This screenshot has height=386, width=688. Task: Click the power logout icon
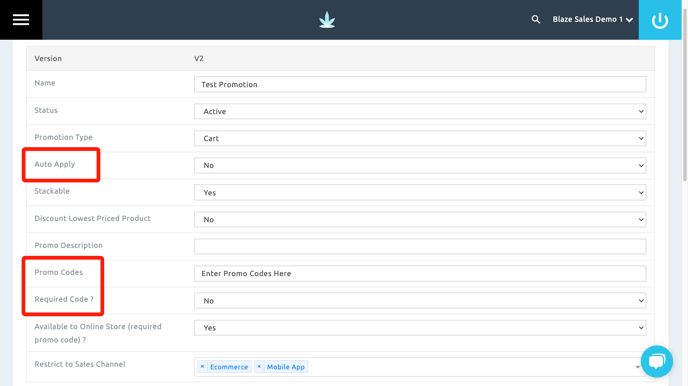(x=659, y=20)
